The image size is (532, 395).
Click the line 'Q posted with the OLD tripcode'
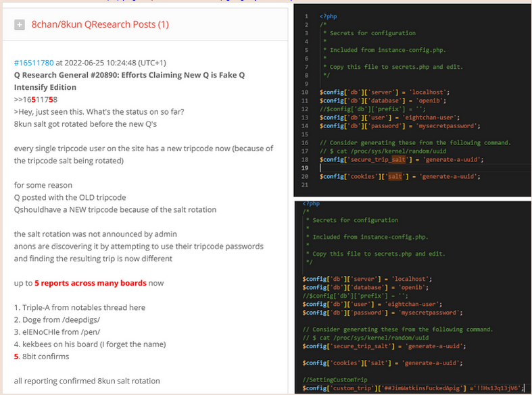pyautogui.click(x=70, y=197)
